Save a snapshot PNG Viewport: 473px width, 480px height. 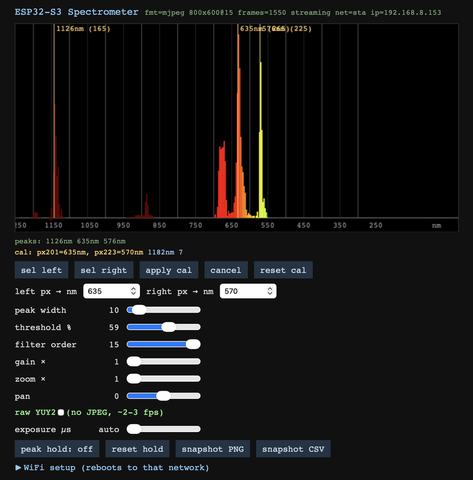[213, 449]
